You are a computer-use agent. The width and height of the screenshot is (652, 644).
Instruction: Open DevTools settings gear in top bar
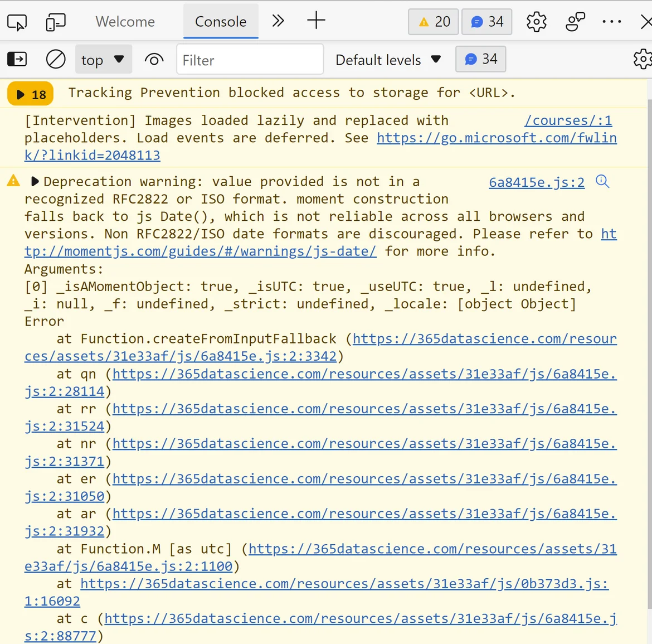[536, 22]
